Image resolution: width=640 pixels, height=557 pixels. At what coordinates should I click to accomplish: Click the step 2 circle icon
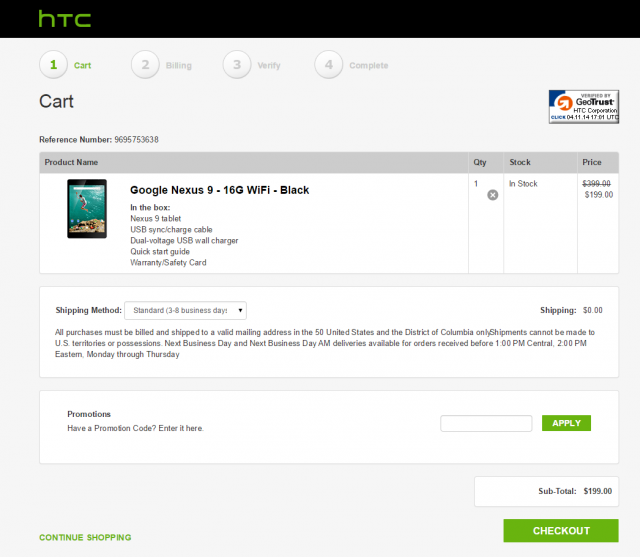pos(145,65)
